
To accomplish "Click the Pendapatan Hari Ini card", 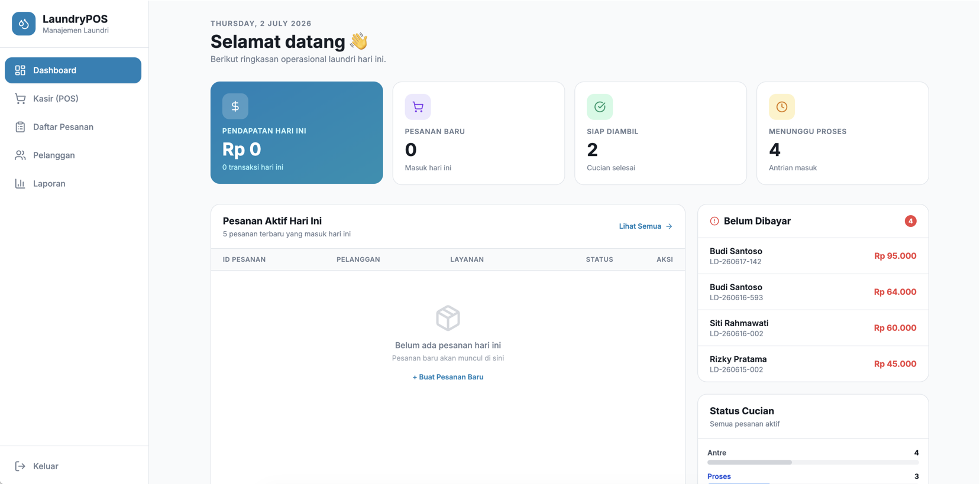I will click(297, 133).
